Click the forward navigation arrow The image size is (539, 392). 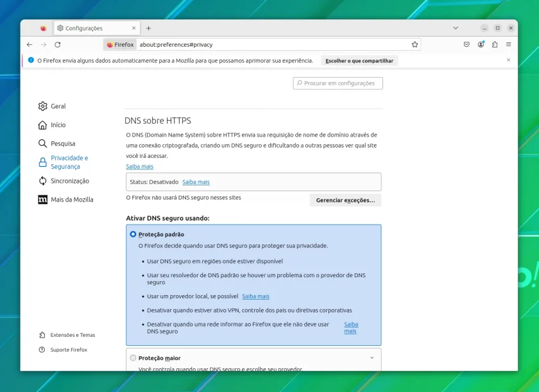pos(44,45)
